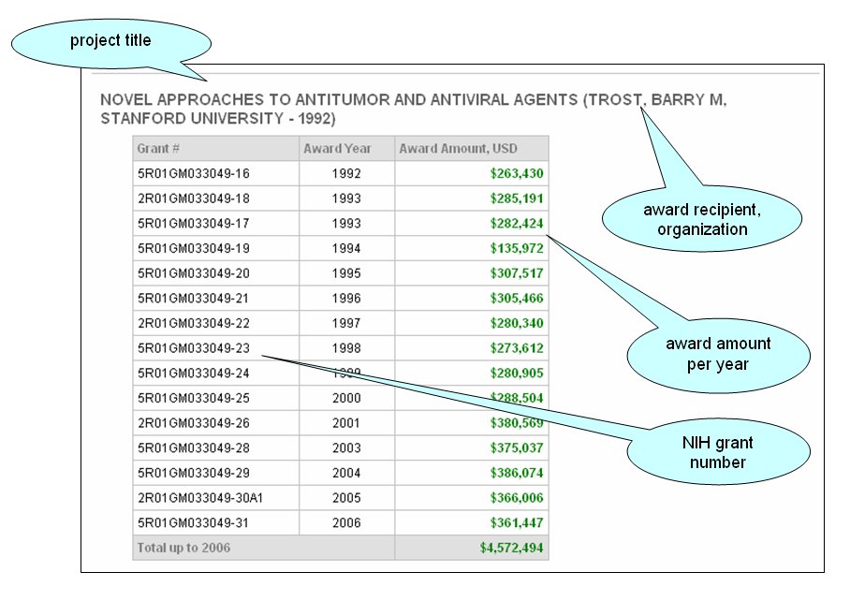This screenshot has width=850, height=616.
Task: Select year 1993 in the 2R01GM033049-18 row
Action: [346, 198]
